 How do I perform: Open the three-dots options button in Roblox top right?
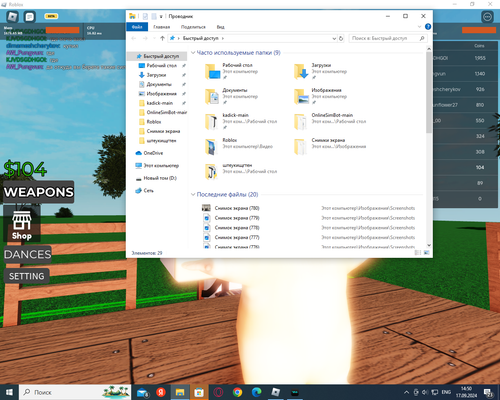[487, 17]
